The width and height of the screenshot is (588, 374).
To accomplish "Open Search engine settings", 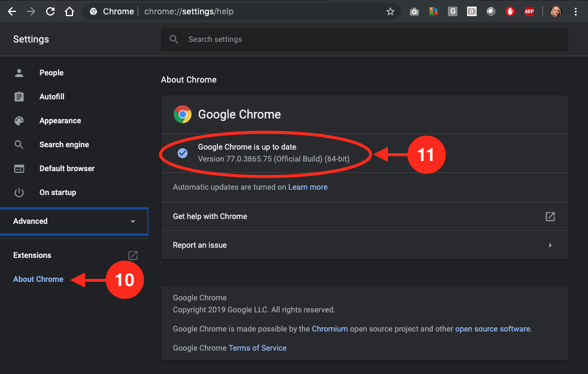I will tap(64, 144).
